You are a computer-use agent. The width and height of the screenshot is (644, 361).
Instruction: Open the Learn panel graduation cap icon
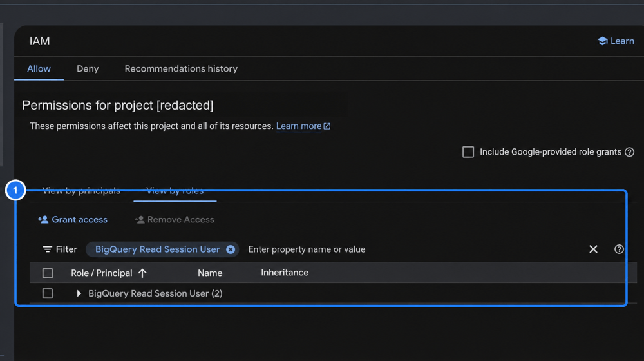click(x=603, y=41)
